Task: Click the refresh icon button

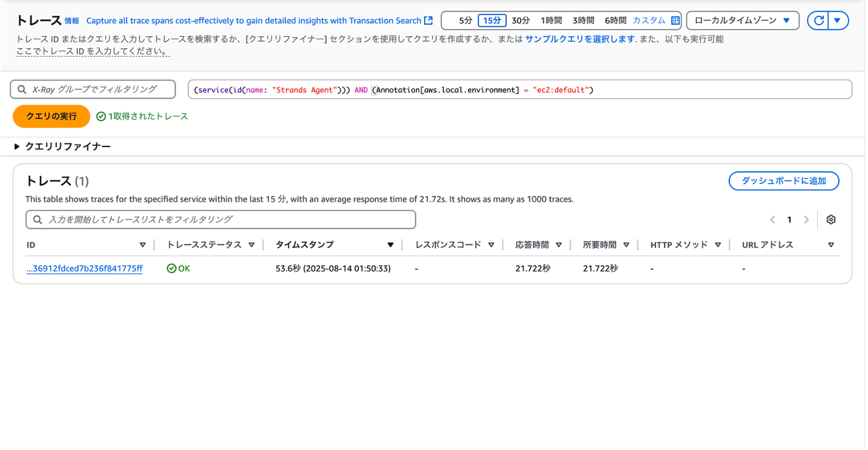Action: point(818,21)
